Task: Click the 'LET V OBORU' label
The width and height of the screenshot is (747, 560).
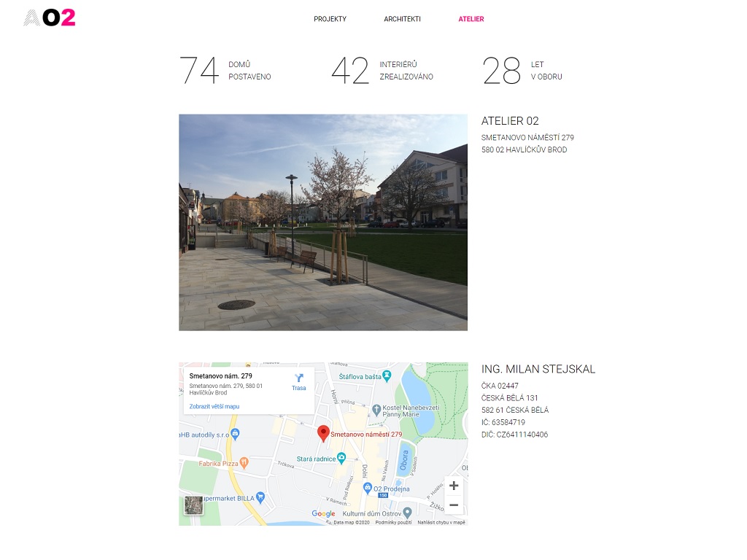Action: tap(546, 71)
